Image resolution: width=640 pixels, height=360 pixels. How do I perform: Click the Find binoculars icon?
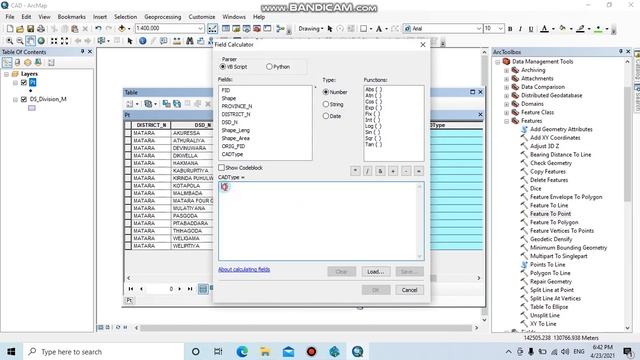coord(189,41)
